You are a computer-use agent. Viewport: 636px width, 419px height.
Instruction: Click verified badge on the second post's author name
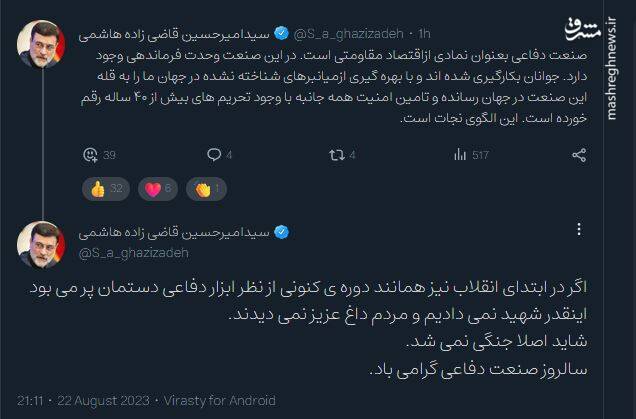pos(282,233)
